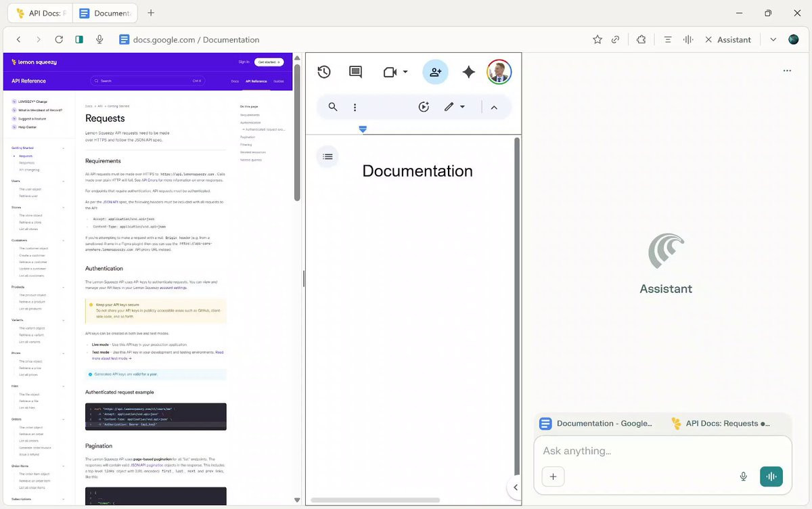Open a new browser tab with plus
812x509 pixels.
[x=151, y=13]
